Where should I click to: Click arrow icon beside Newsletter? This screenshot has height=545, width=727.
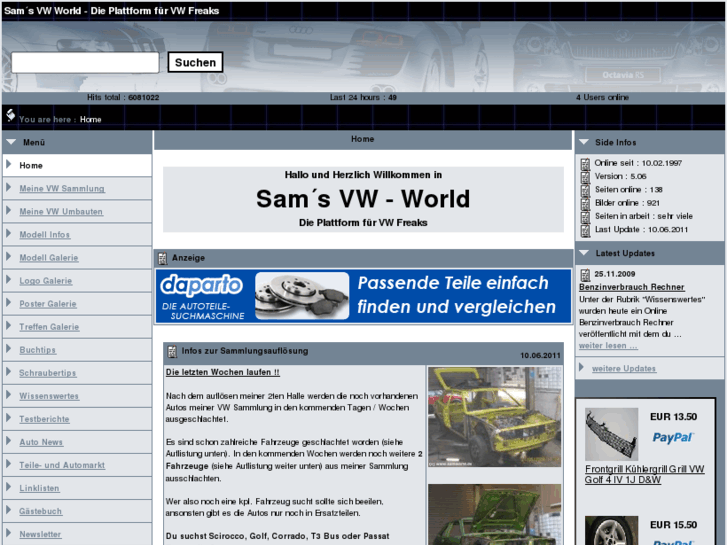[8, 532]
